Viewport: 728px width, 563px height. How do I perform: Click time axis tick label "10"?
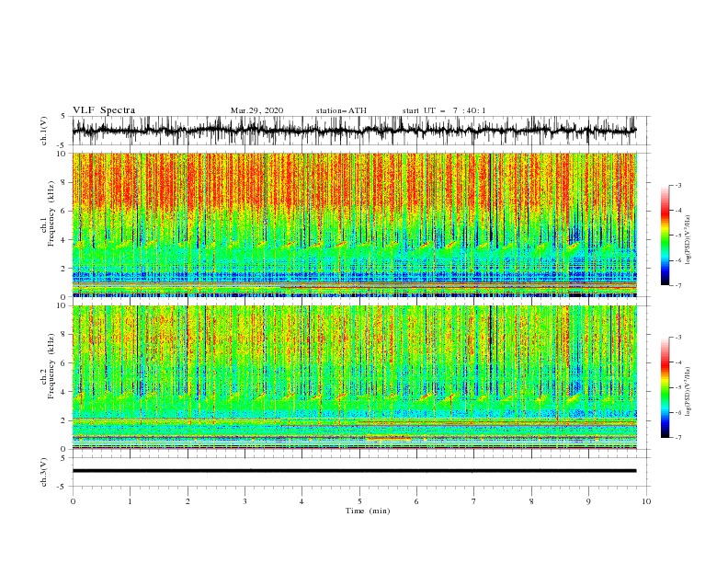point(646,501)
